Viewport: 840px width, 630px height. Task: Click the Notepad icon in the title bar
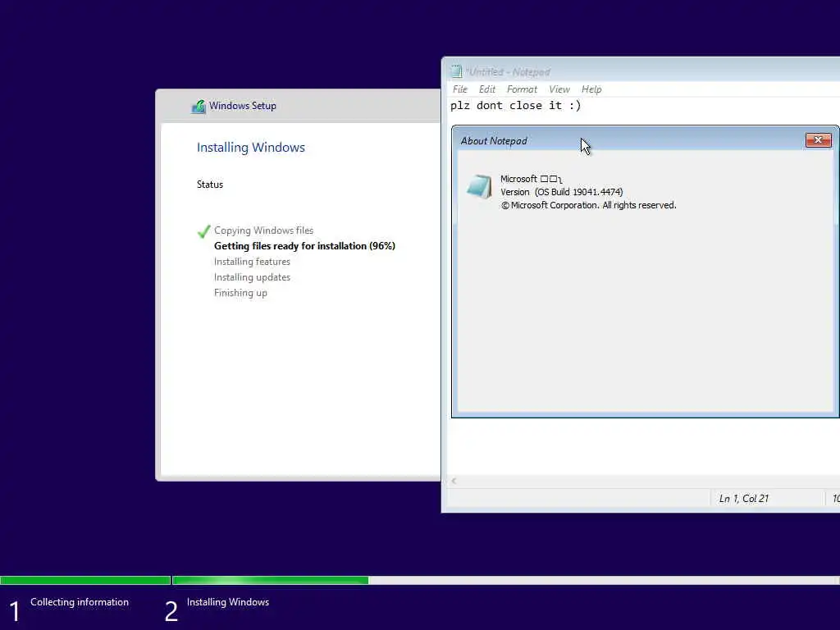coord(456,71)
